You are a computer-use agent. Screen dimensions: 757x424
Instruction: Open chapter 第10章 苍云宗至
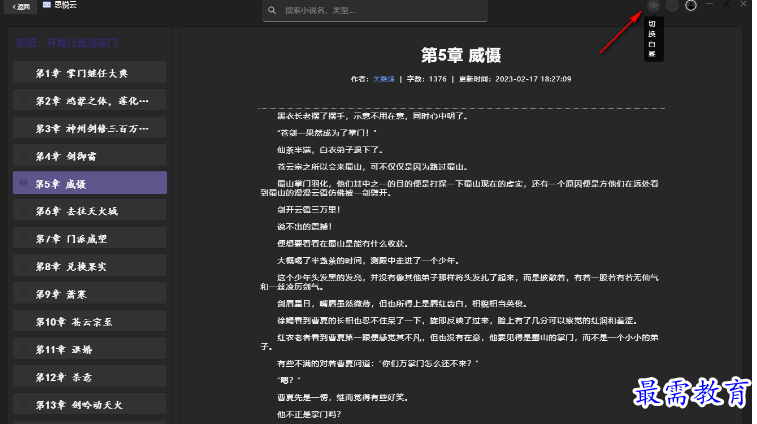(x=90, y=322)
